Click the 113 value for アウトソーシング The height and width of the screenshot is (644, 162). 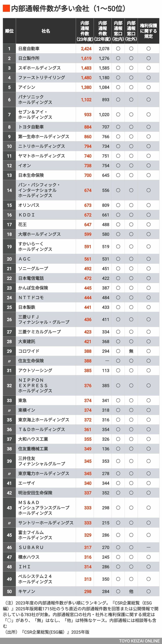coord(106,370)
